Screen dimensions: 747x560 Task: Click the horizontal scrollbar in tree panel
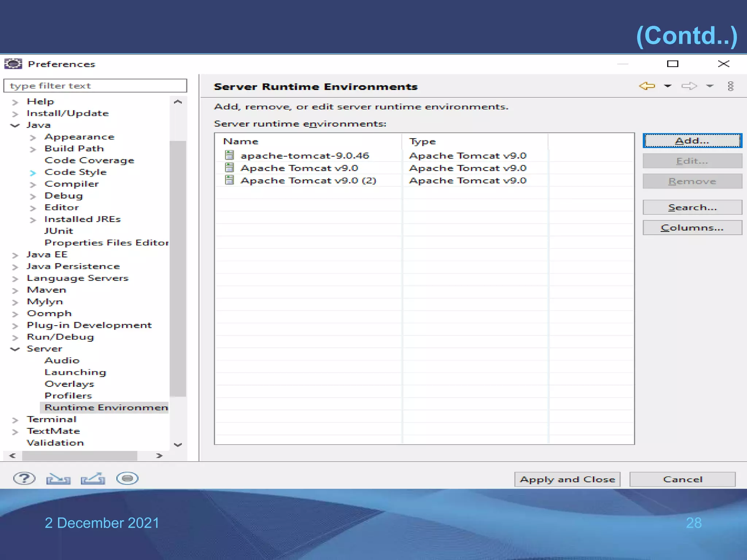click(80, 456)
